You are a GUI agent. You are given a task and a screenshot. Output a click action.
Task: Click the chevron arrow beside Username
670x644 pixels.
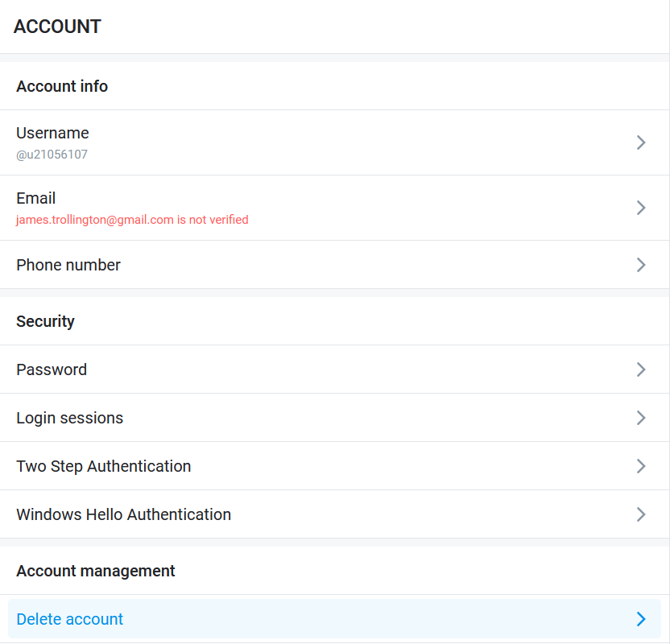pos(641,142)
